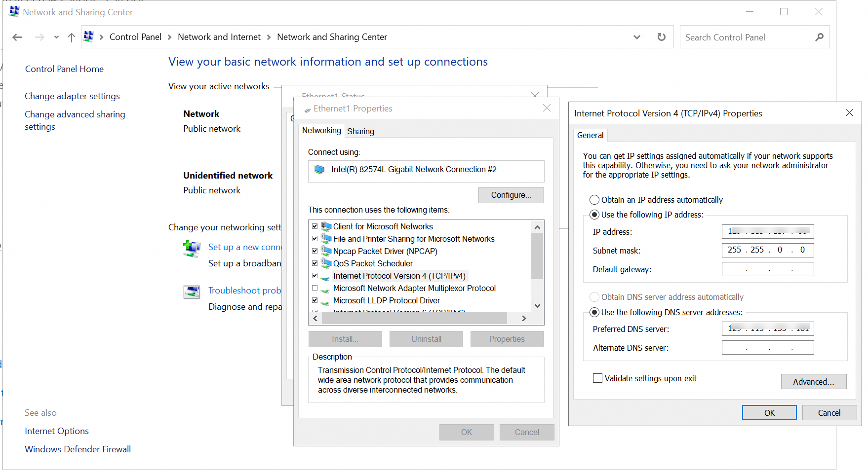Toggle QoS Packet Scheduler checkbox
This screenshot has height=474, width=868.
pyautogui.click(x=315, y=263)
